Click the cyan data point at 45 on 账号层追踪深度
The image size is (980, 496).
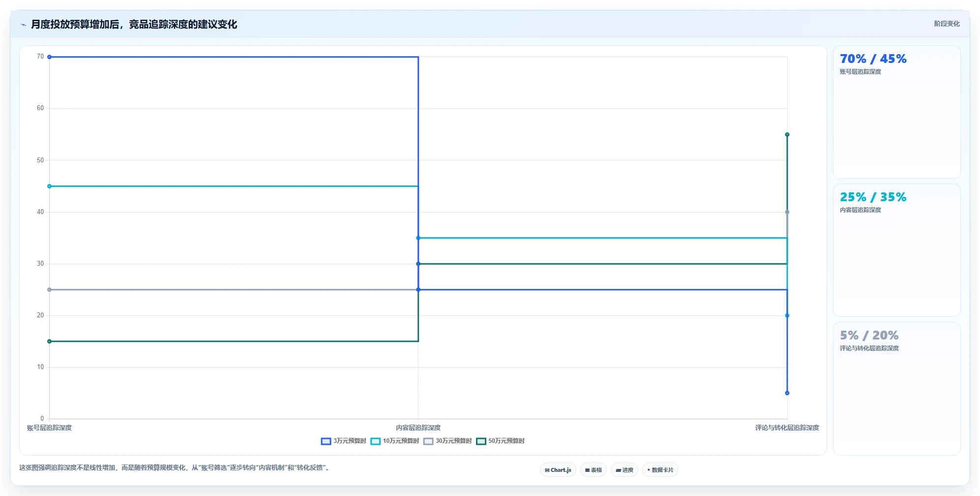point(49,186)
